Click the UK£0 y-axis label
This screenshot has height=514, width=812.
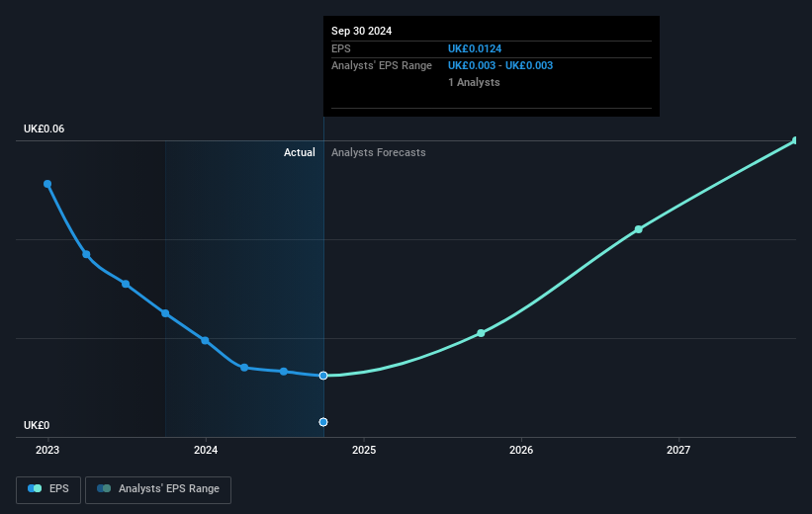pos(37,425)
